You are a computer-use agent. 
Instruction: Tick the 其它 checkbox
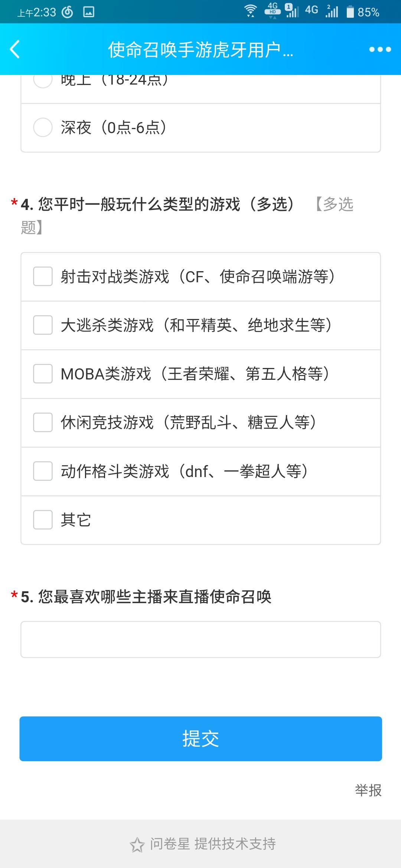pyautogui.click(x=43, y=520)
